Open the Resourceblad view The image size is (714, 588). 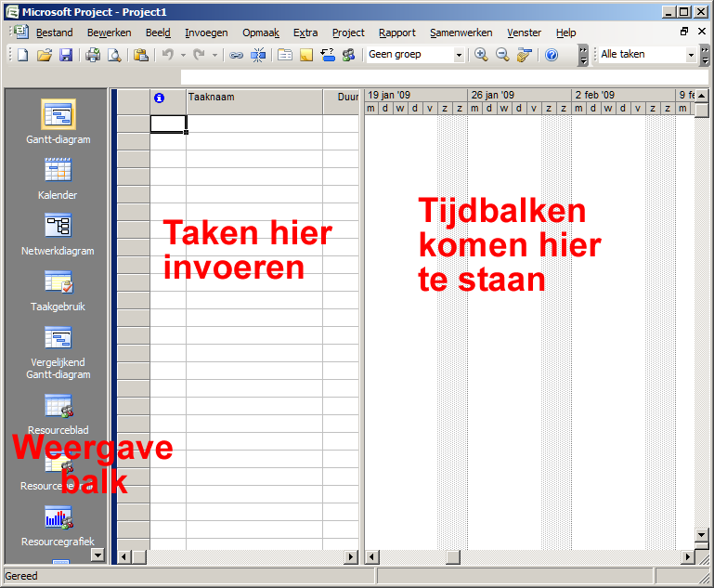point(58,414)
